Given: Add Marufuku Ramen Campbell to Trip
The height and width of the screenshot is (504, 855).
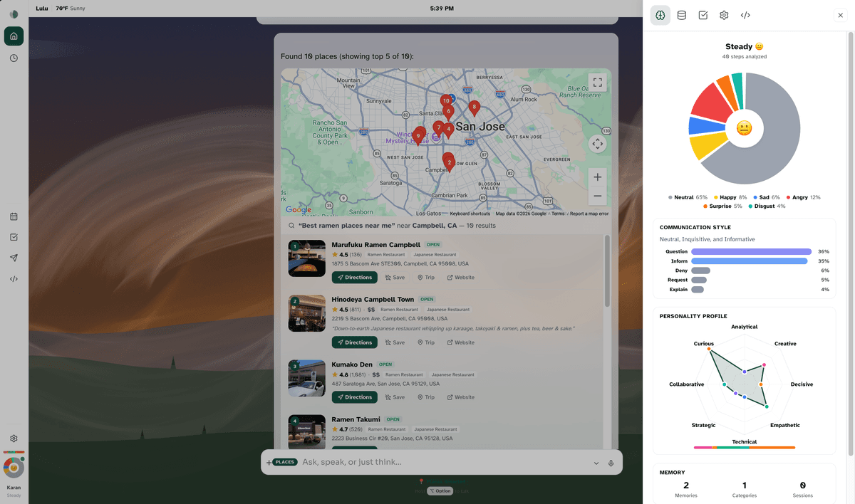Looking at the screenshot, I should 426,278.
